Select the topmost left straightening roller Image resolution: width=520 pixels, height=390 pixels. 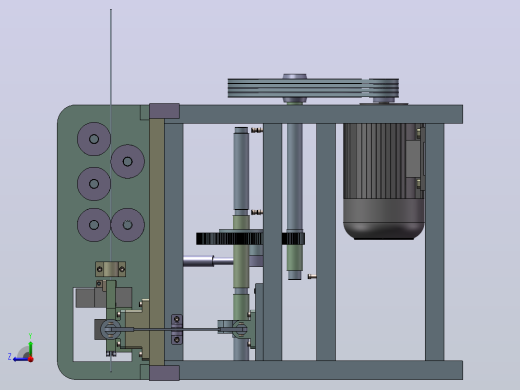pyautogui.click(x=94, y=139)
